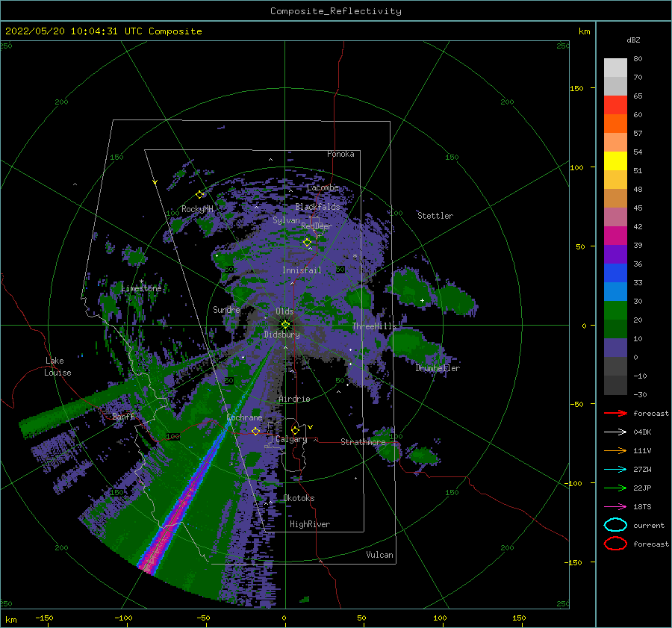Click the Ponoka town label
The height and width of the screenshot is (628, 672).
pyautogui.click(x=340, y=154)
